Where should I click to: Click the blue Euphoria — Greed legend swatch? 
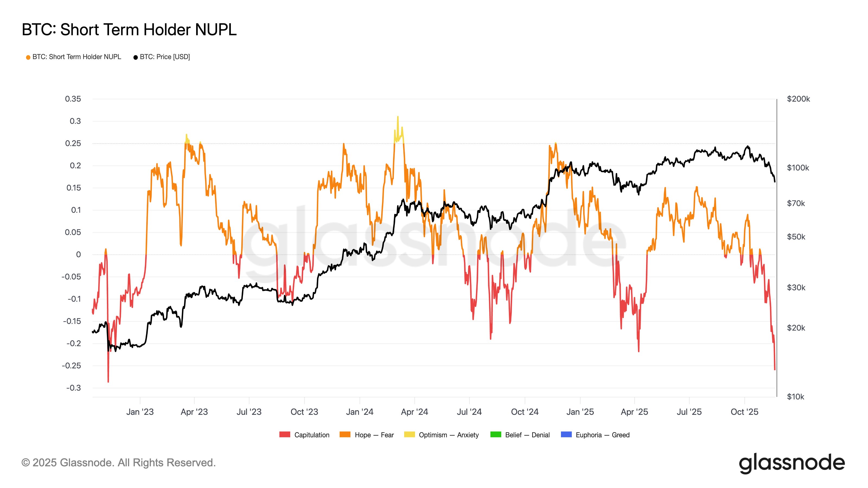pos(566,434)
